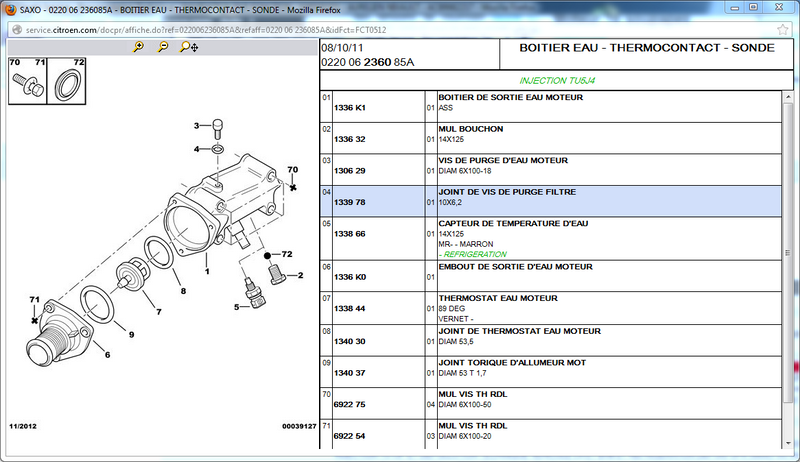Click part reference 1340 37
Image resolution: width=800 pixels, height=462 pixels.
[349, 373]
